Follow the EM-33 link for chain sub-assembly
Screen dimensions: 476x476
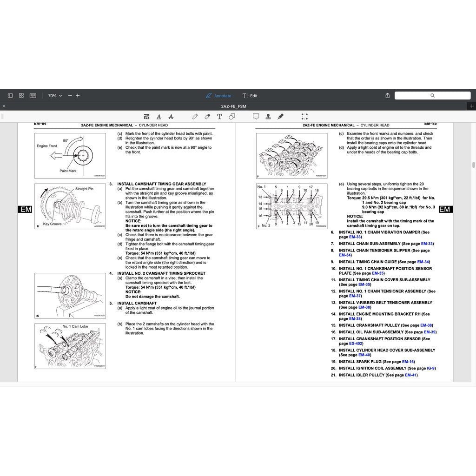point(427,244)
